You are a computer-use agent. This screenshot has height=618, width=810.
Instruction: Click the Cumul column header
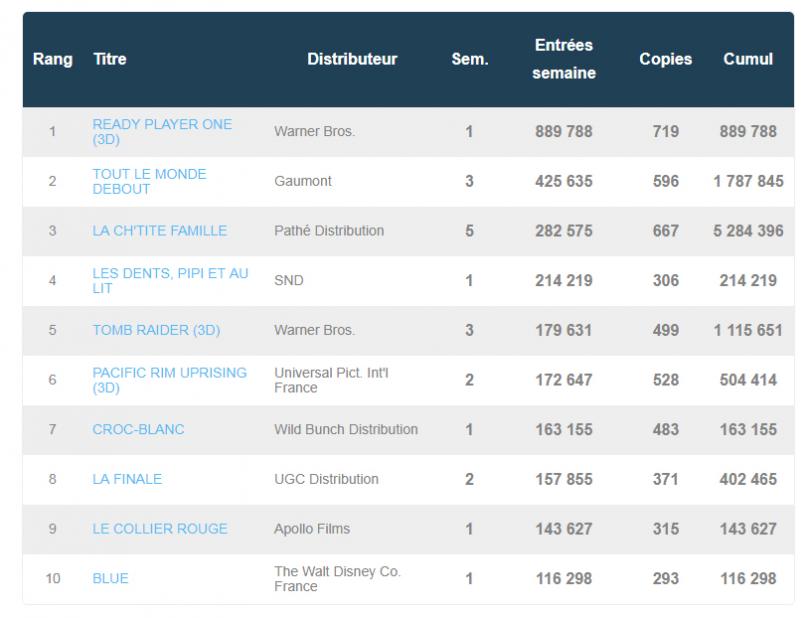pos(748,60)
